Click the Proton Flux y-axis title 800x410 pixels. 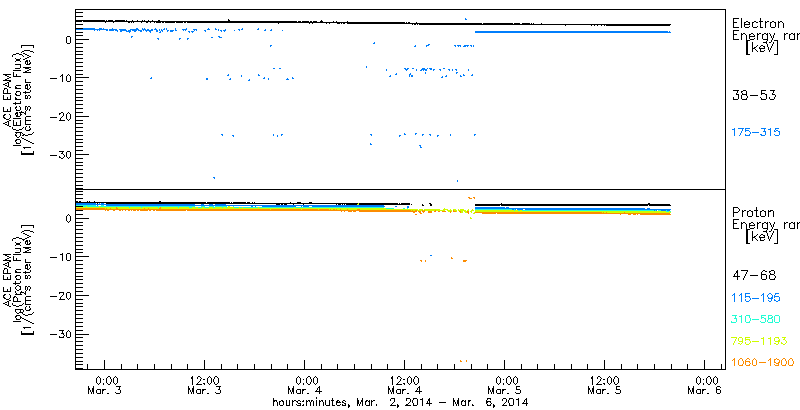pyautogui.click(x=20, y=280)
